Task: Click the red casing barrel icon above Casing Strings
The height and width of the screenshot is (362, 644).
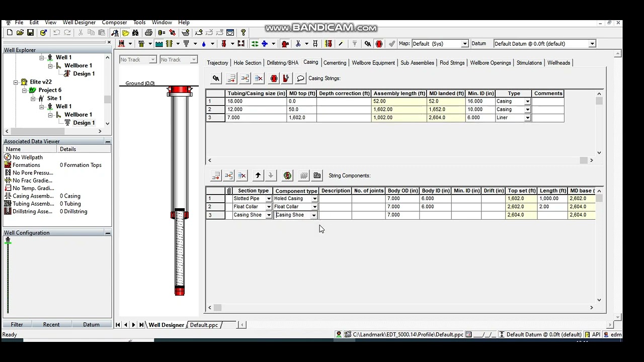Action: (274, 78)
